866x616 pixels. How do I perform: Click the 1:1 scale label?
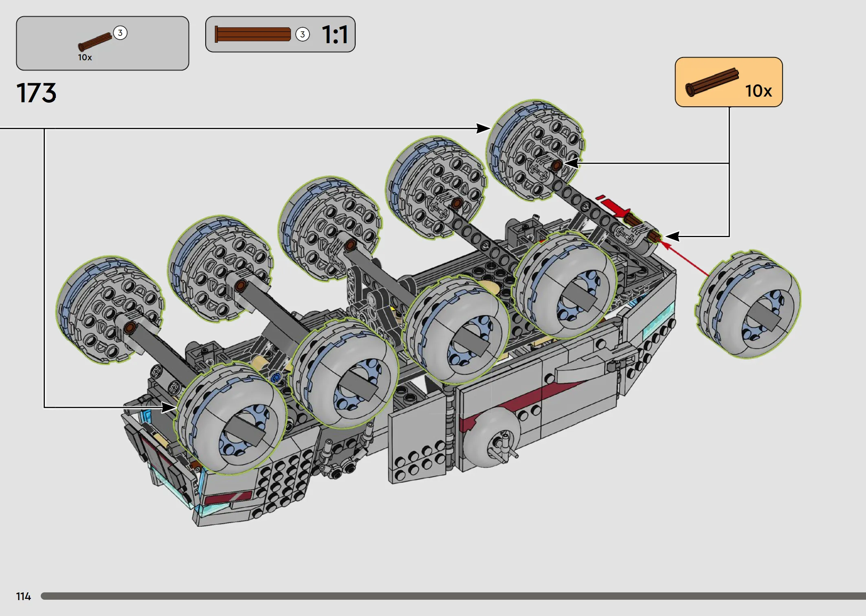[335, 35]
